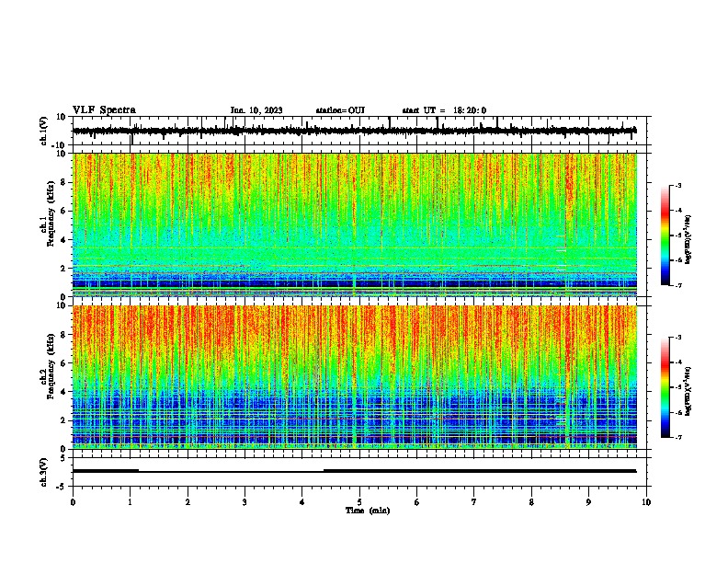The width and height of the screenshot is (728, 563).
Task: Click the "ch.1(V)" waveform axis label
Action: [44, 131]
